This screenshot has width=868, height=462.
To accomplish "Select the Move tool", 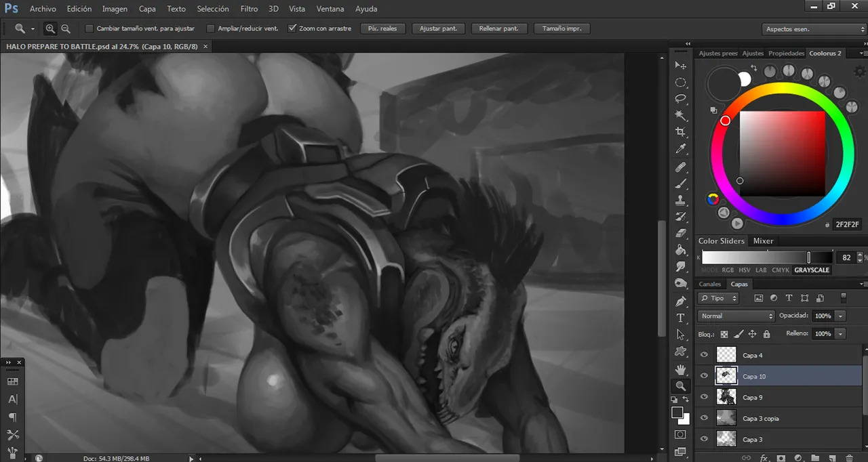I will (681, 66).
